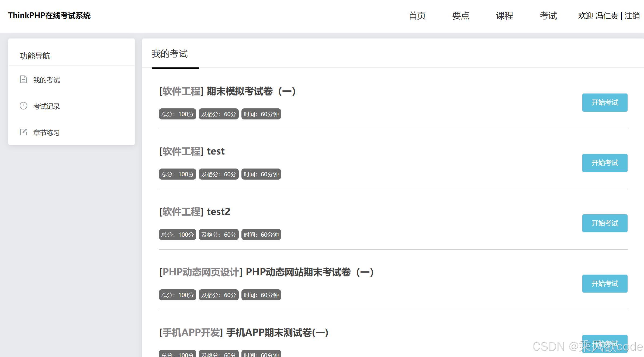Start the 软件工程 test exam
Viewport: 644px width, 357px height.
coord(604,163)
